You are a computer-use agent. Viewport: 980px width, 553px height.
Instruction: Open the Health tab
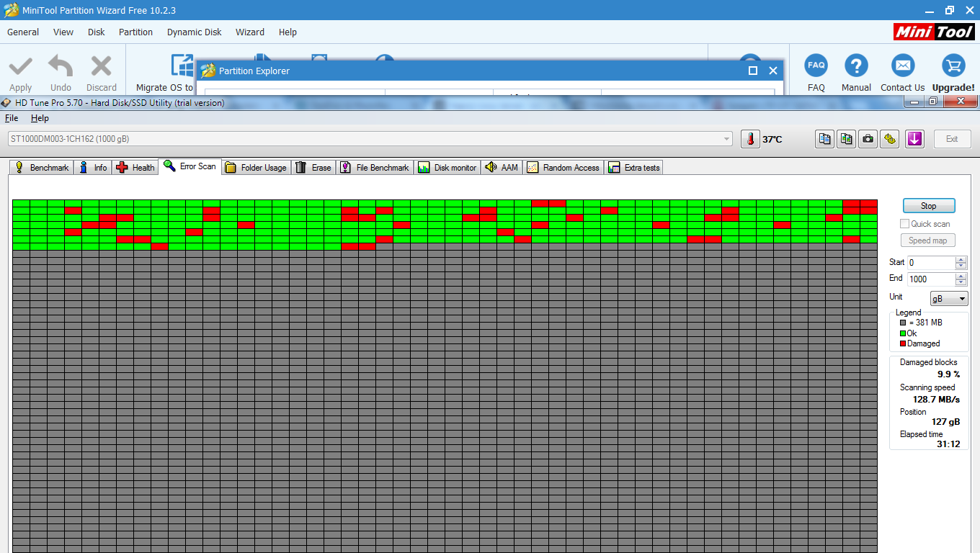[135, 167]
